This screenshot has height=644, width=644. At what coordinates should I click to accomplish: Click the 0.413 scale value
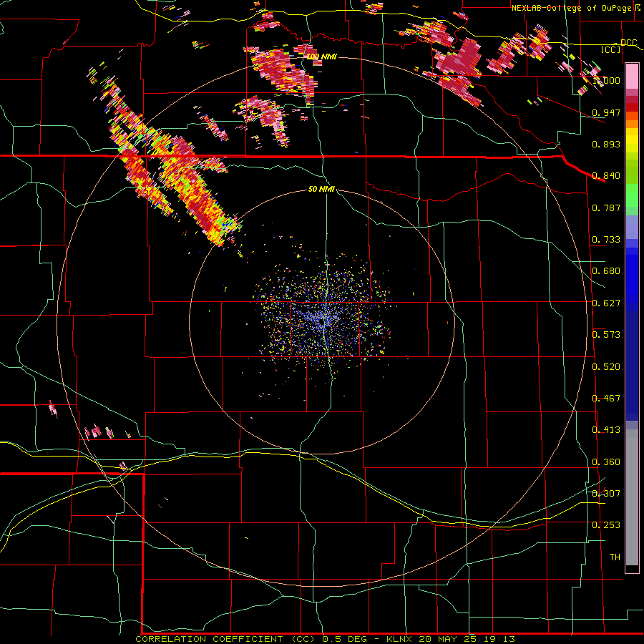(606, 430)
